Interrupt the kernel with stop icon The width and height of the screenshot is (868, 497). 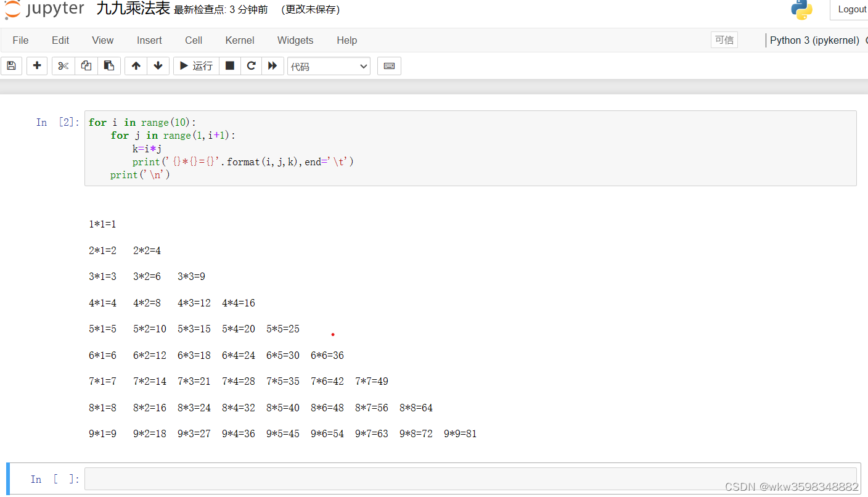tap(229, 66)
